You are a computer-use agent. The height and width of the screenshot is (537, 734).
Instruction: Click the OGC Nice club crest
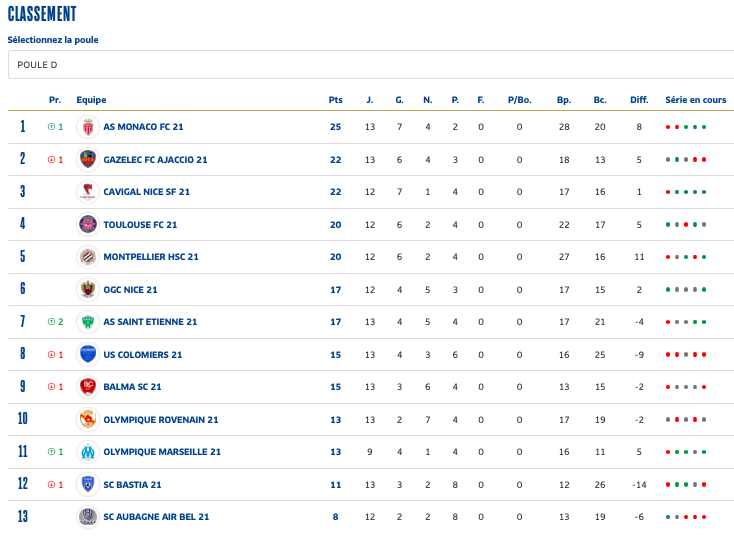click(88, 290)
